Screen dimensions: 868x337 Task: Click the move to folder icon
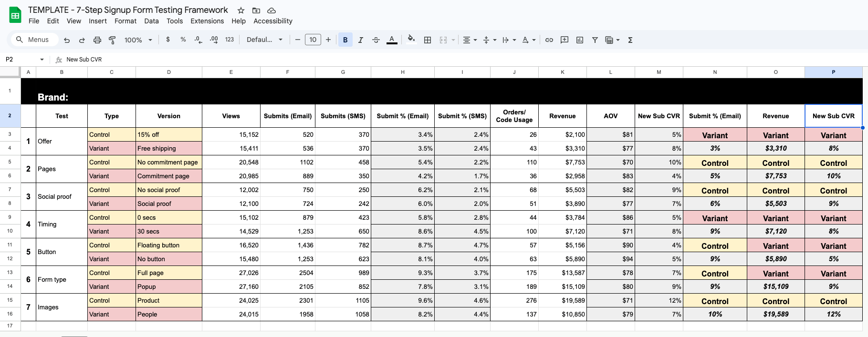[256, 10]
